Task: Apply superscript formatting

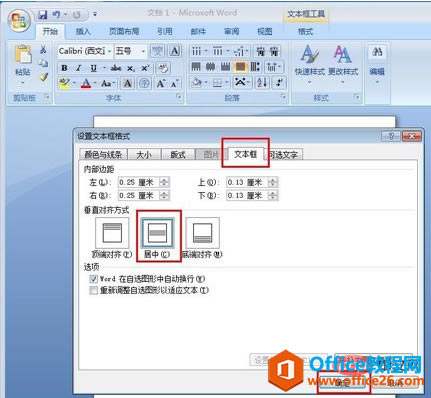Action: (x=145, y=68)
